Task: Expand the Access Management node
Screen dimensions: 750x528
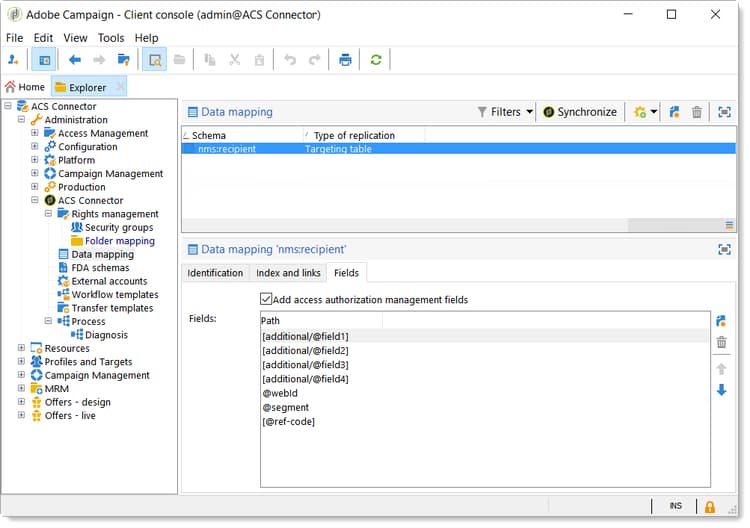Action: point(35,133)
